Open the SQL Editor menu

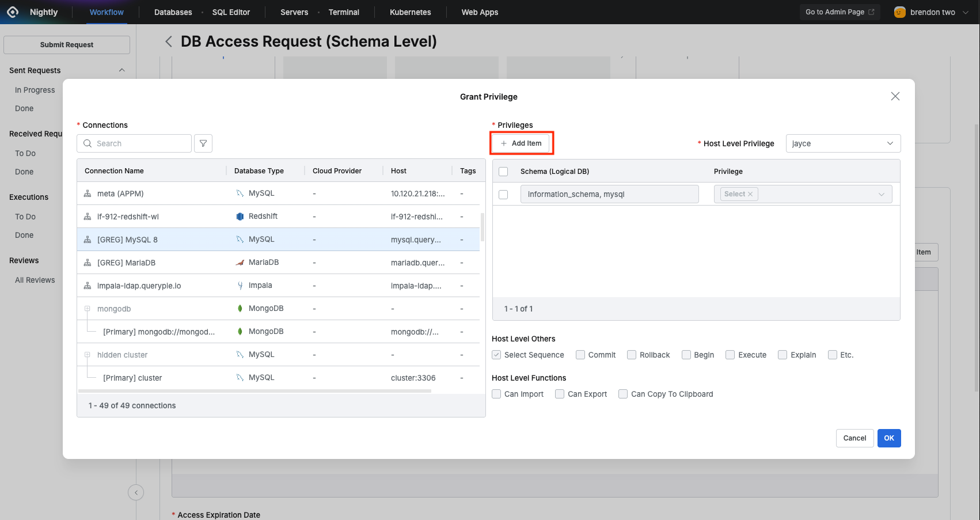231,12
